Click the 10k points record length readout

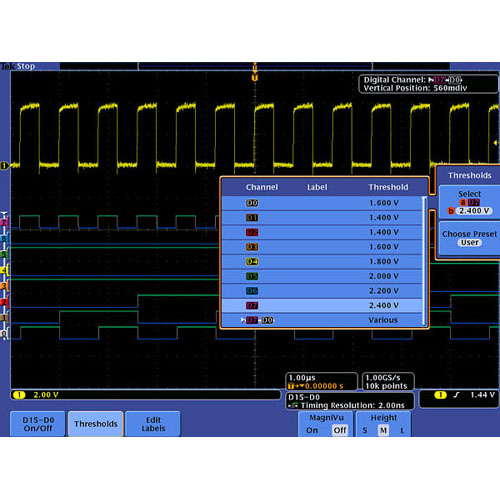386,386
